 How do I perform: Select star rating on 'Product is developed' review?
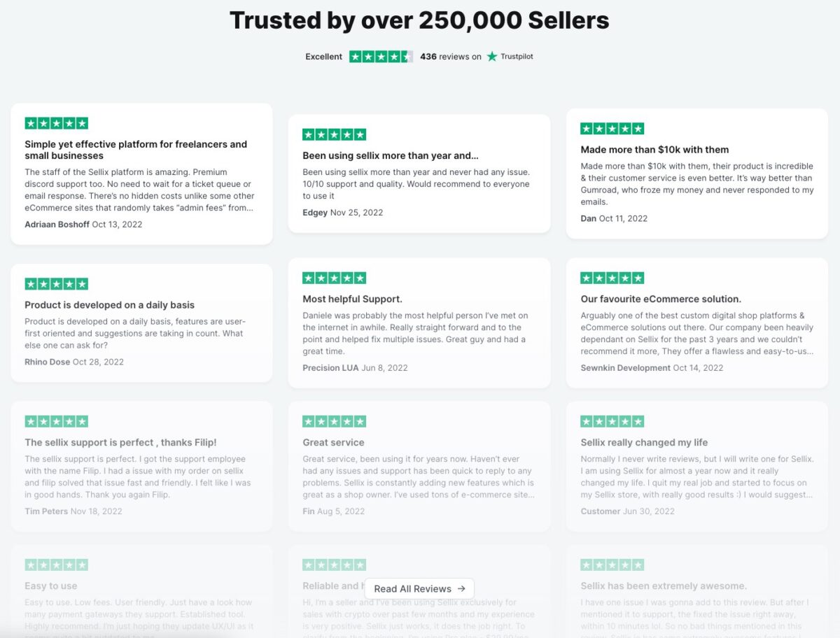pyautogui.click(x=56, y=283)
